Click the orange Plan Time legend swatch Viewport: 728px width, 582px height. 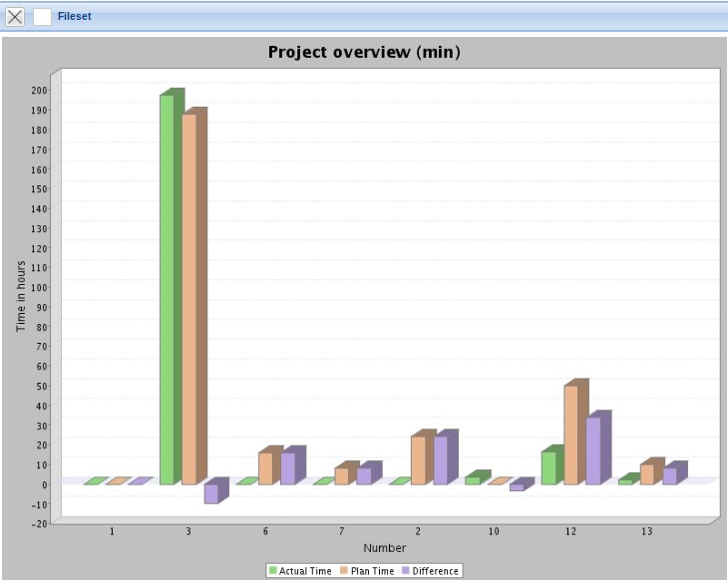coord(342,571)
